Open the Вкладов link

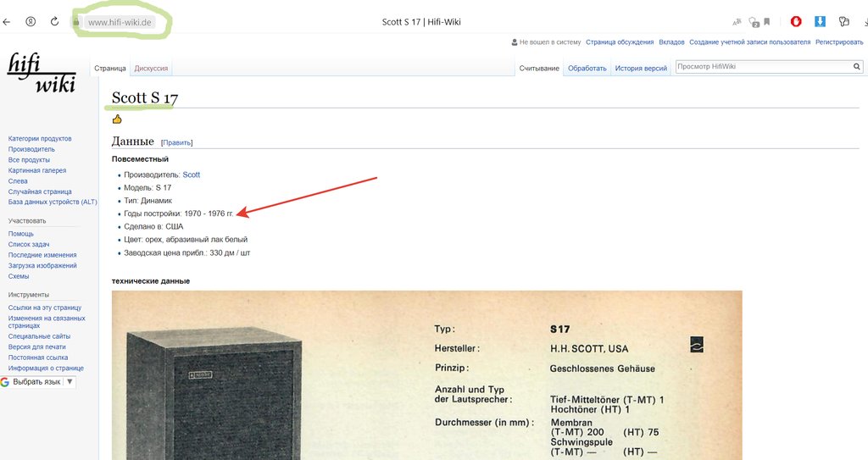click(x=671, y=42)
